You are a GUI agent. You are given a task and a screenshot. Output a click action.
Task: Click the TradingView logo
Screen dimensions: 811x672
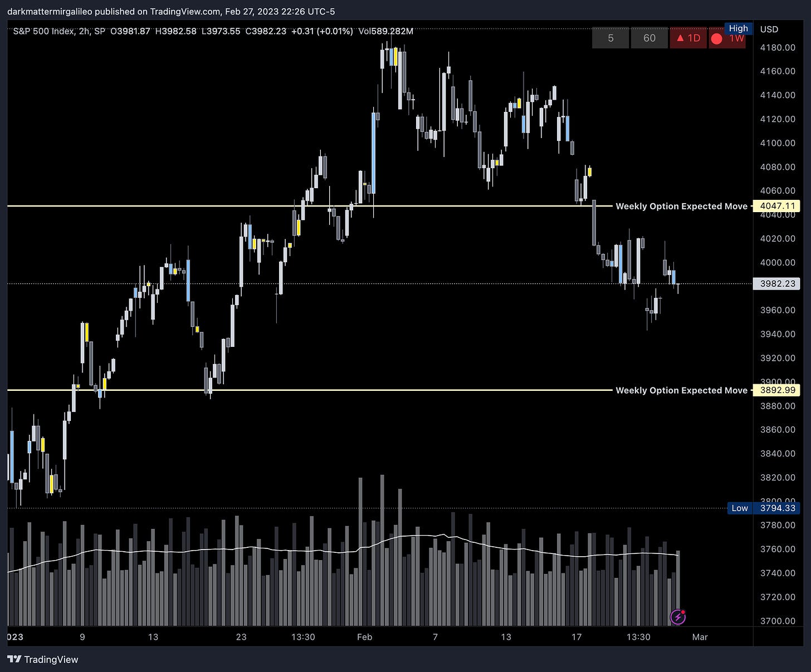[43, 659]
